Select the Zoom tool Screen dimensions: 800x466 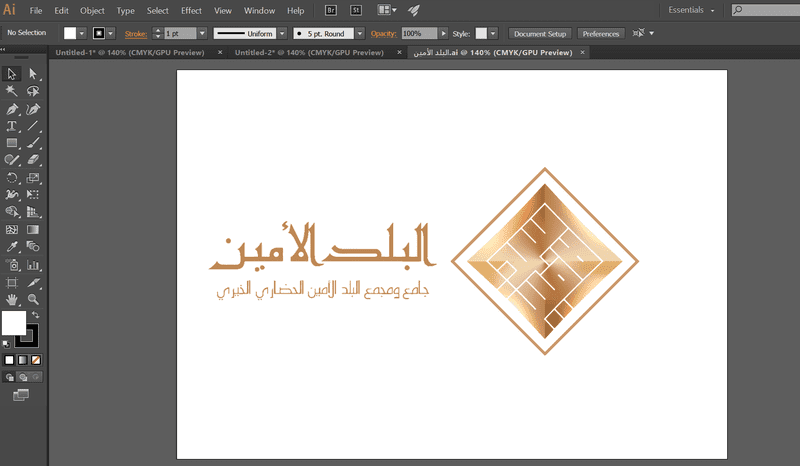[x=33, y=299]
